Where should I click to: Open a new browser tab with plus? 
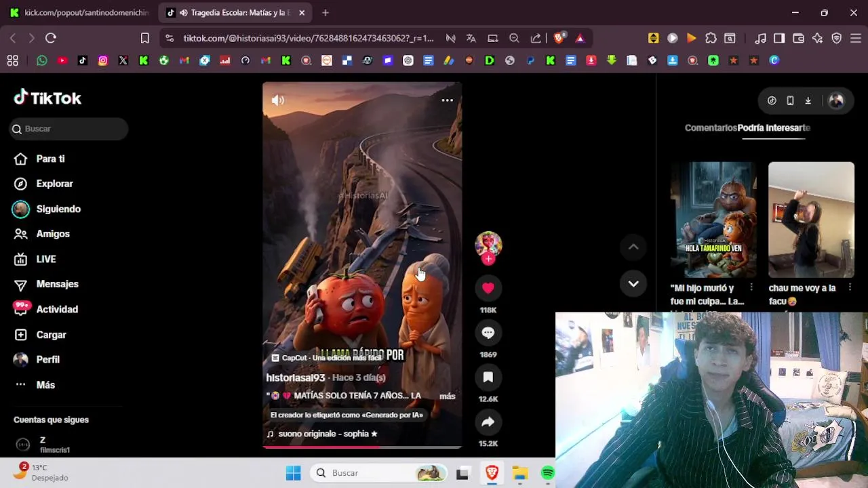point(325,12)
